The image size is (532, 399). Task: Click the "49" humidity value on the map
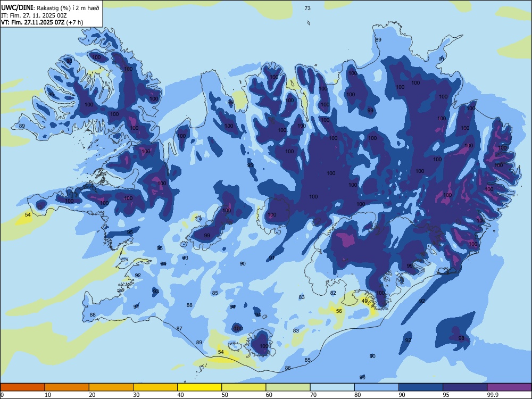364,301
